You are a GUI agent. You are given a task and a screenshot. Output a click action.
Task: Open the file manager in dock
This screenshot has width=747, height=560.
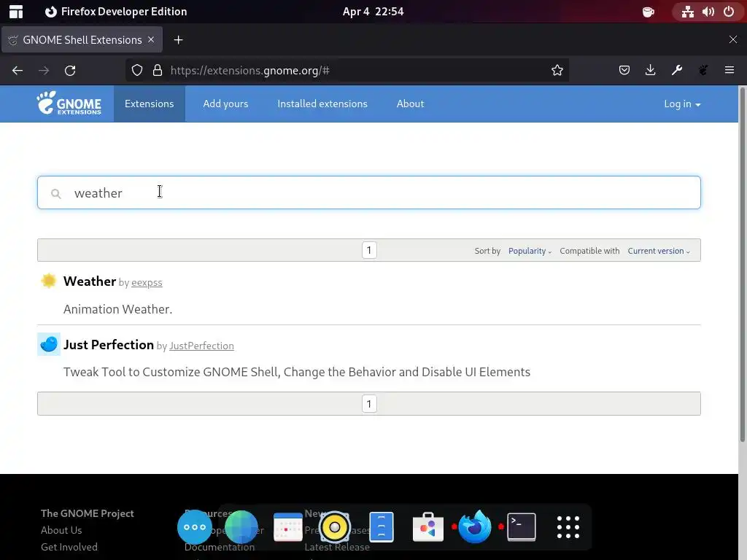pos(381,527)
